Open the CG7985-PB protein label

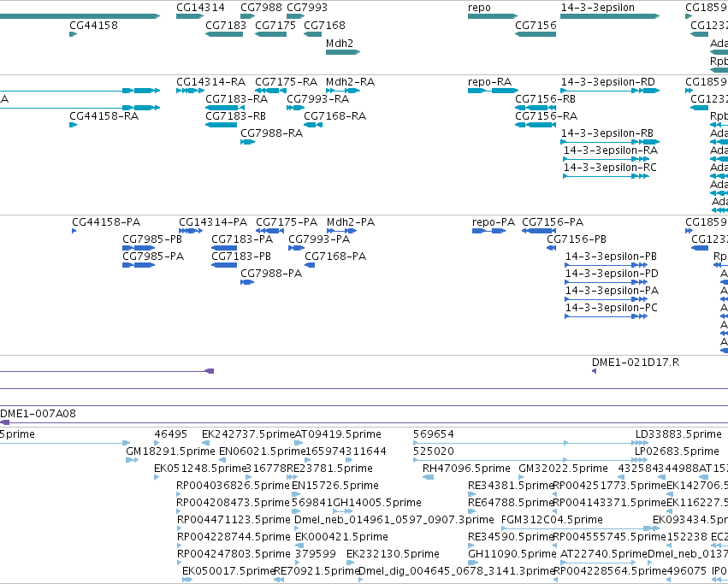click(x=151, y=239)
